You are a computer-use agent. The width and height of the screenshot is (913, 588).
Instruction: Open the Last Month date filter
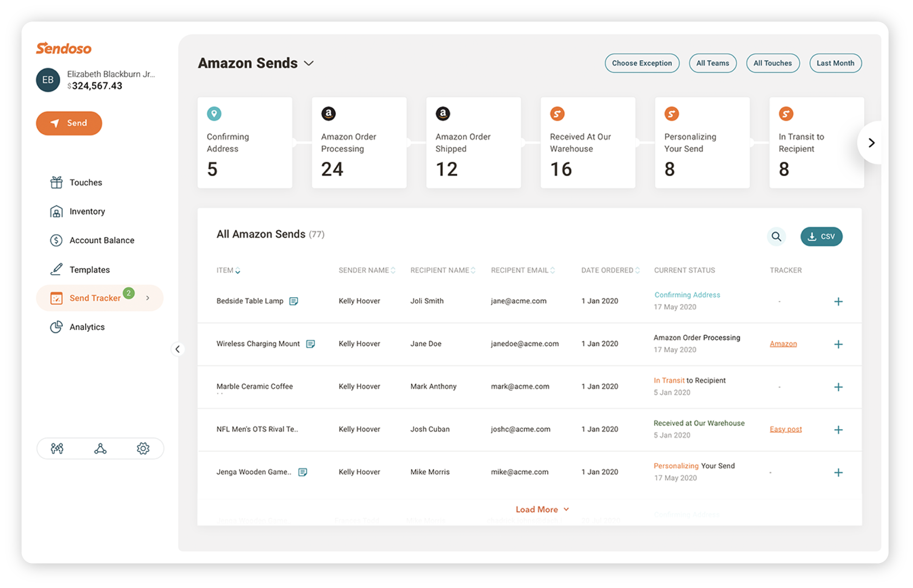pyautogui.click(x=835, y=63)
